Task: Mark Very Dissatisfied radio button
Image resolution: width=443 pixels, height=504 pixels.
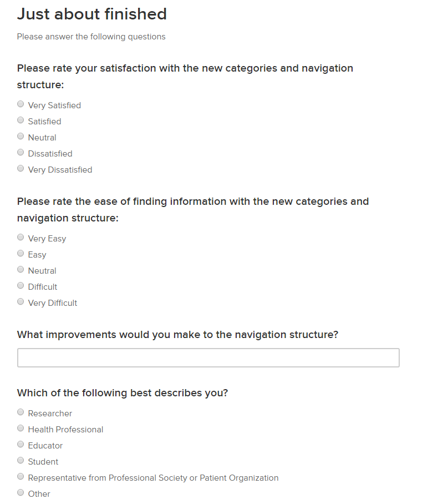Action: click(21, 168)
